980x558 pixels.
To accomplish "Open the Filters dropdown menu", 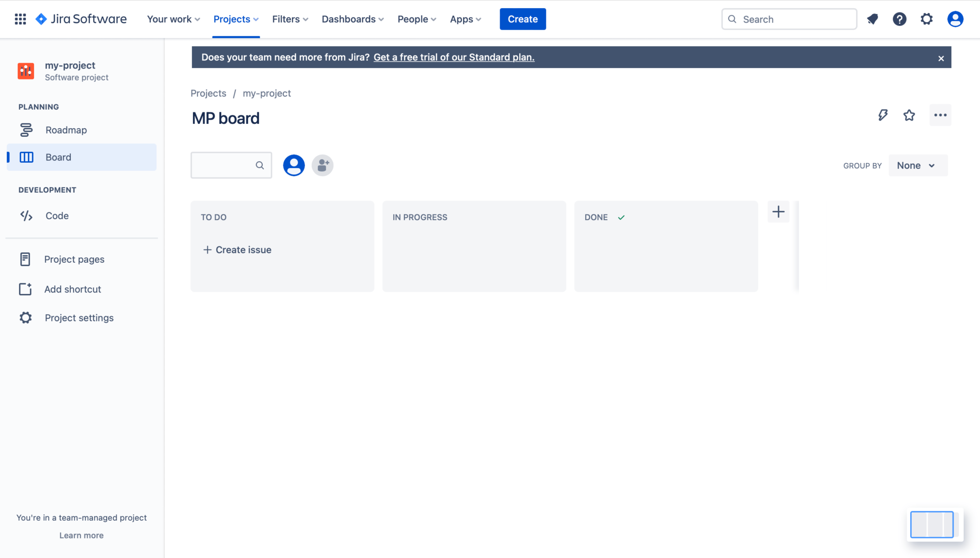I will coord(290,19).
